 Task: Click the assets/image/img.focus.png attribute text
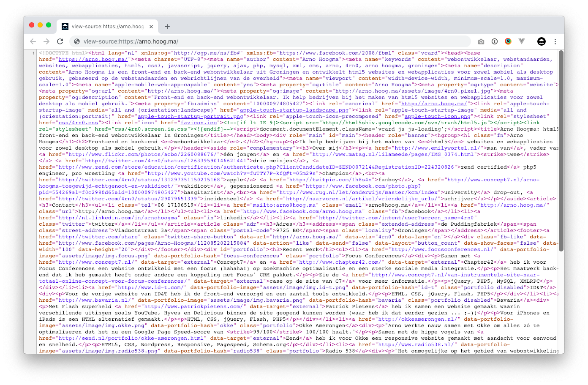pyautogui.click(x=104, y=256)
